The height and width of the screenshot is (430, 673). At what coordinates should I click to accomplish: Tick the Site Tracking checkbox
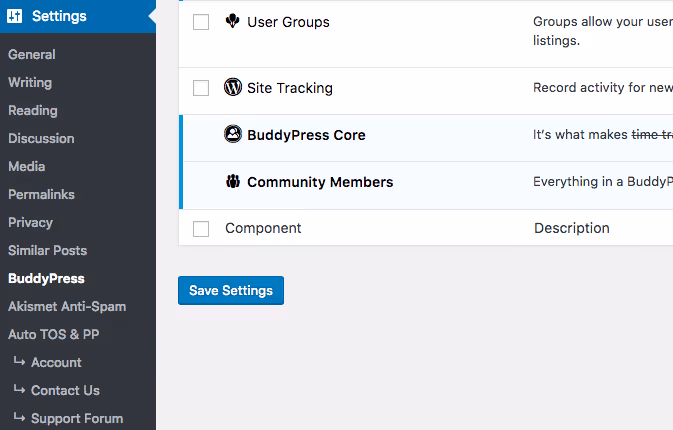[x=201, y=88]
